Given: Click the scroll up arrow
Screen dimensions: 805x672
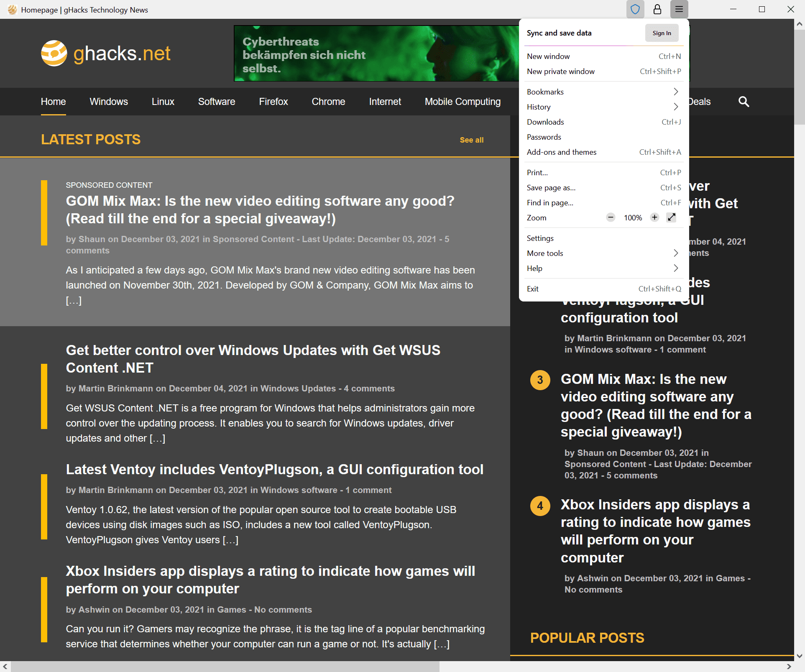Looking at the screenshot, I should (799, 24).
